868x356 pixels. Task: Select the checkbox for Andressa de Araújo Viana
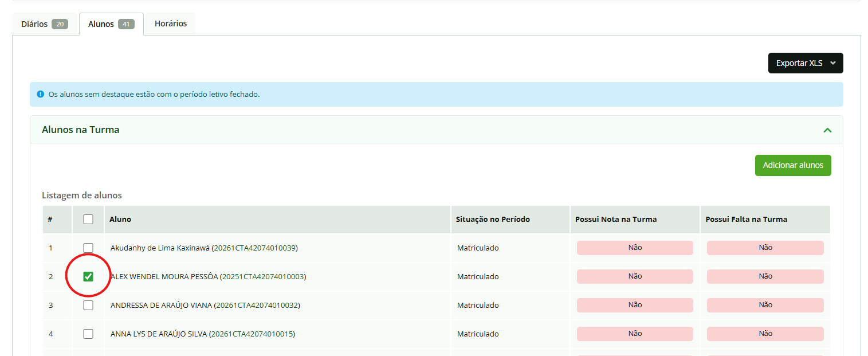pyautogui.click(x=88, y=305)
